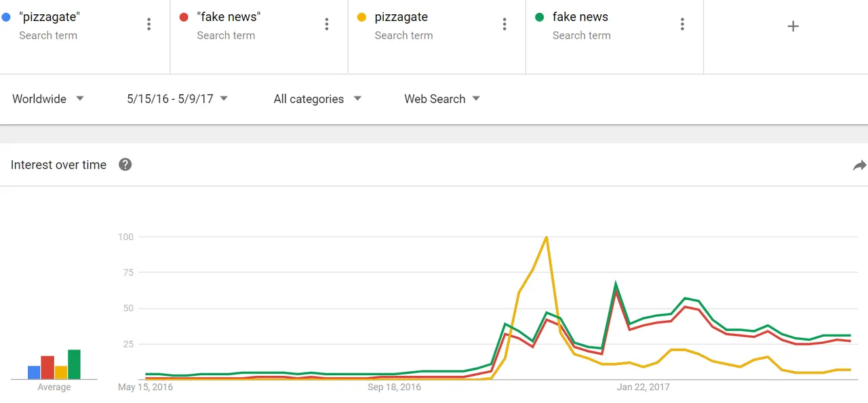Screen dimensions: 868x403
Task: Open the Web Search type dropdown
Action: 442,99
